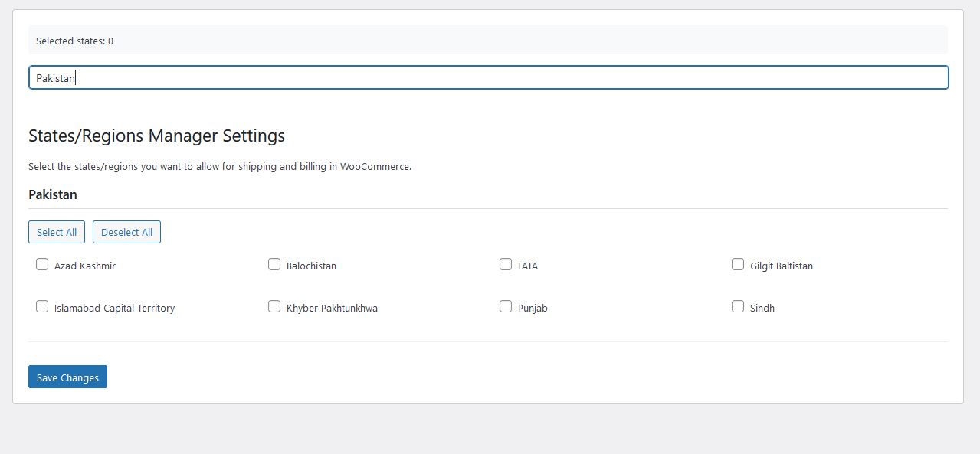The width and height of the screenshot is (980, 454).
Task: Click the Punjab label
Action: pyautogui.click(x=533, y=309)
